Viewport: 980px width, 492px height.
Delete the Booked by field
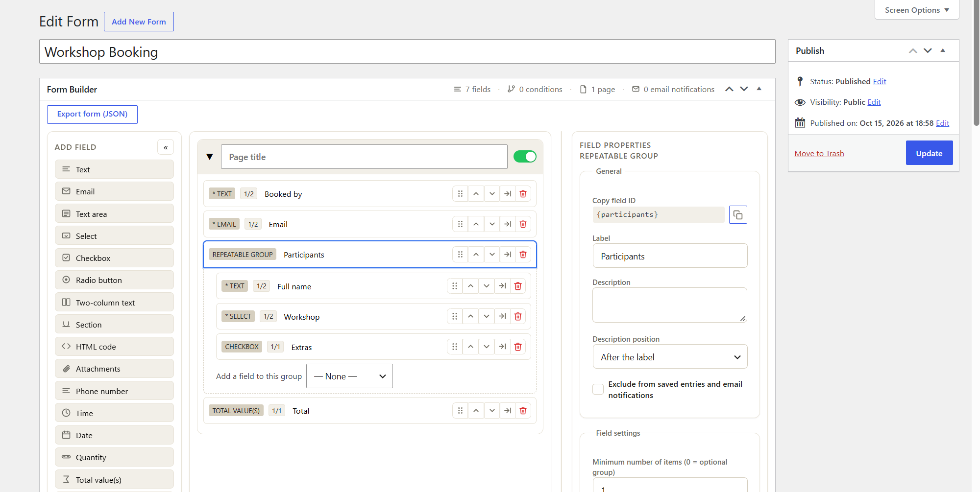(523, 194)
